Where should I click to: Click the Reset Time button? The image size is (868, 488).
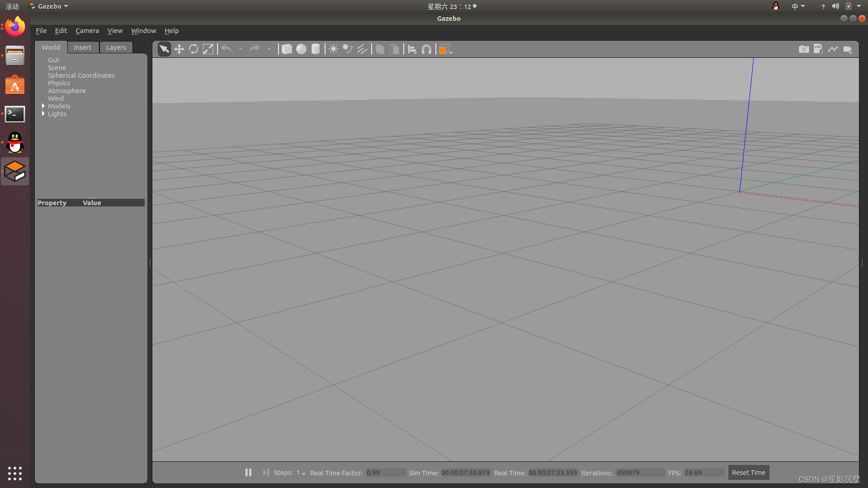(x=748, y=473)
